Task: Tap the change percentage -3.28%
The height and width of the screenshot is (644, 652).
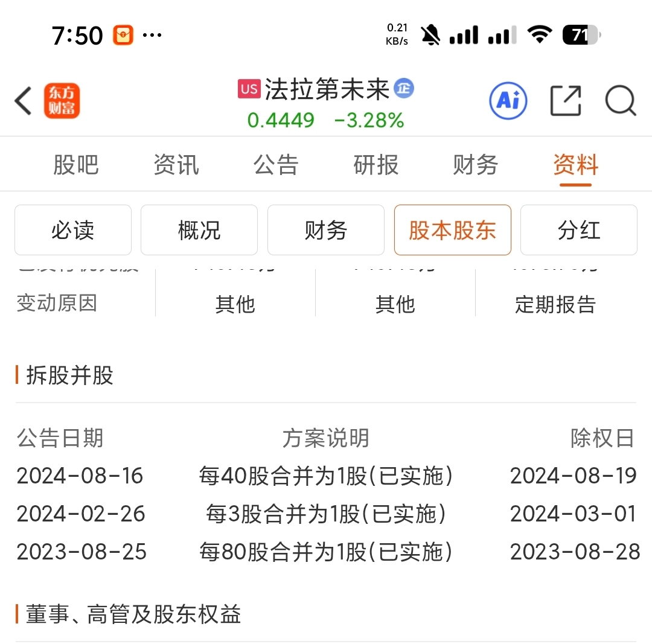Action: click(369, 121)
